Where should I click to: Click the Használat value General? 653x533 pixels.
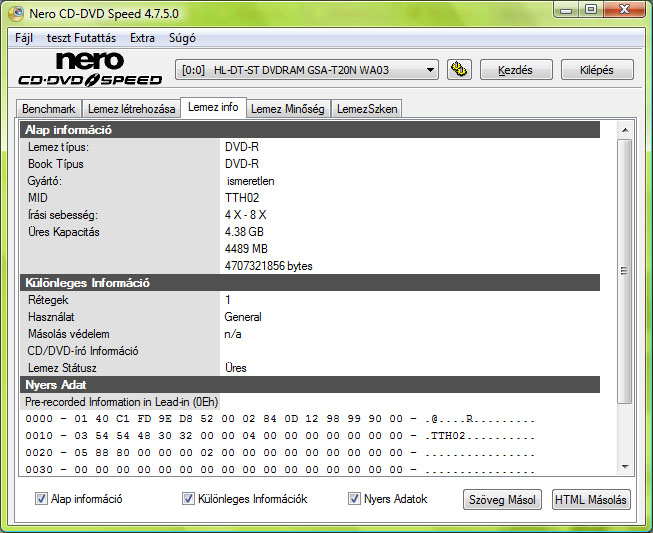point(243,317)
